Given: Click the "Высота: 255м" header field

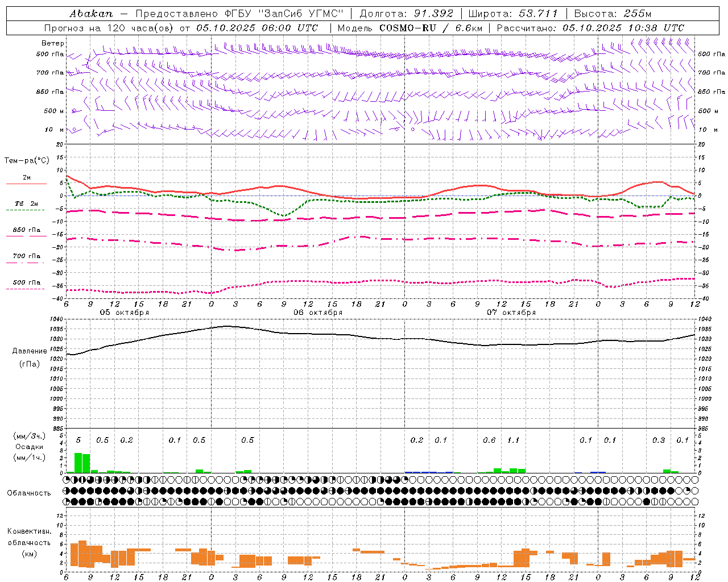Looking at the screenshot, I should pyautogui.click(x=613, y=14).
